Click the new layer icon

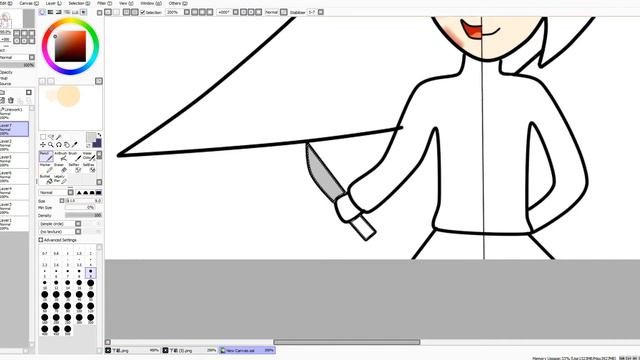2,100
